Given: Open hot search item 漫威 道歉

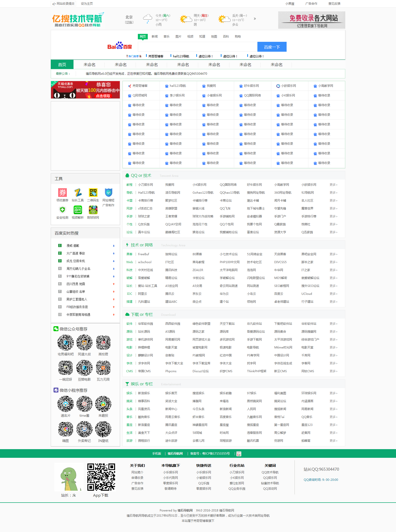Looking at the screenshot, I should (x=73, y=246).
